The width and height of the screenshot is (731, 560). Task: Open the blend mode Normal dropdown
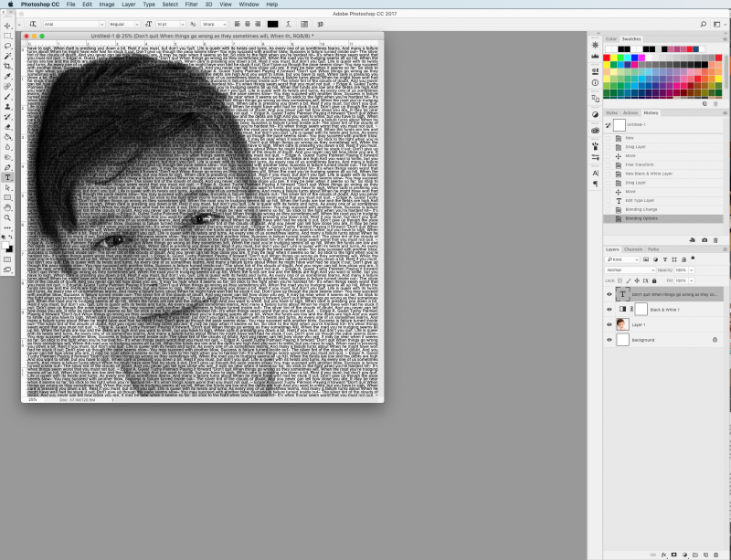[630, 270]
